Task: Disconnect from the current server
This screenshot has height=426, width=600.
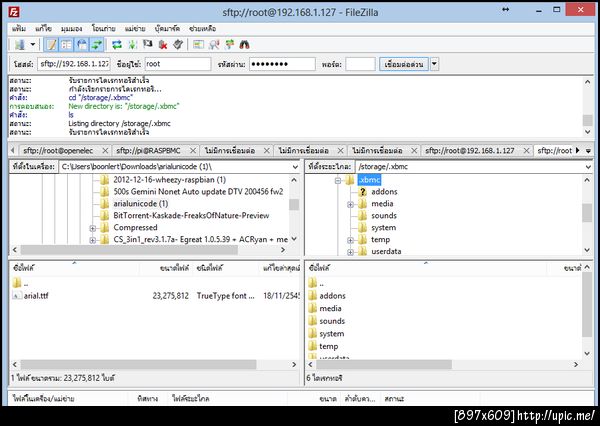Action: click(x=163, y=45)
